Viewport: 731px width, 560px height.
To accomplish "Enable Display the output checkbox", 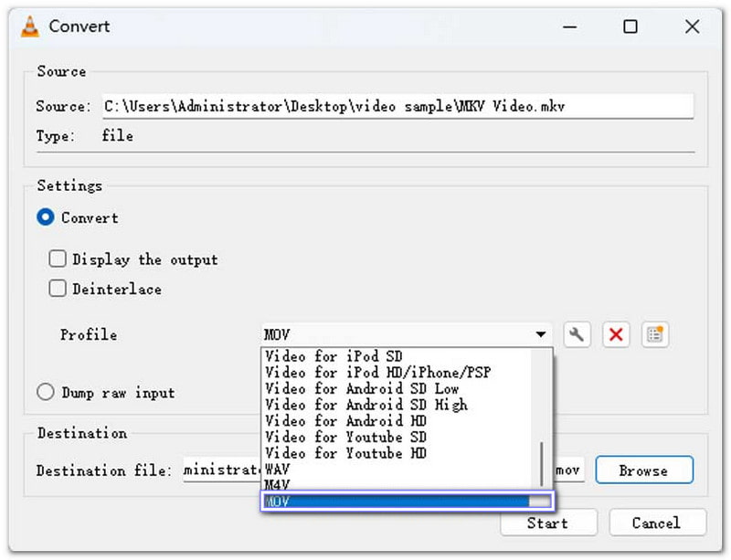I will (58, 259).
